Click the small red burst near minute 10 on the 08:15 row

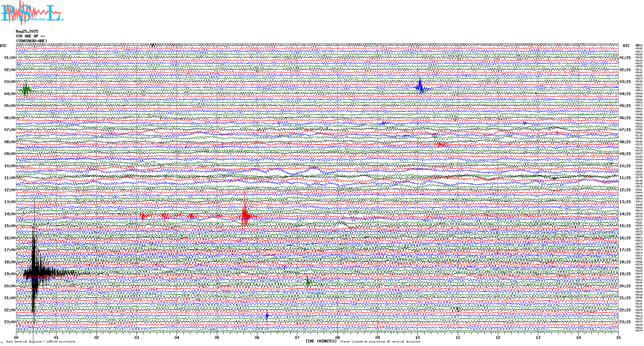[x=442, y=144]
